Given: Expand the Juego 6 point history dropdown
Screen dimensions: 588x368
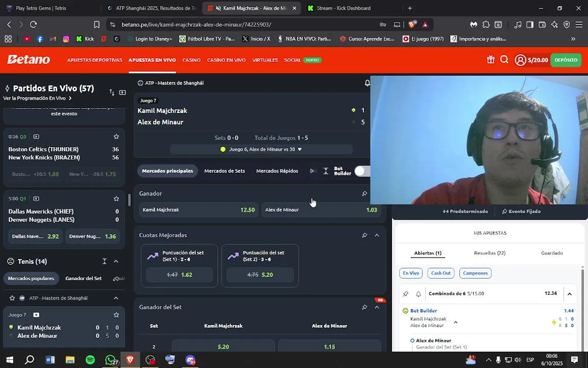Looking at the screenshot, I should point(300,149).
